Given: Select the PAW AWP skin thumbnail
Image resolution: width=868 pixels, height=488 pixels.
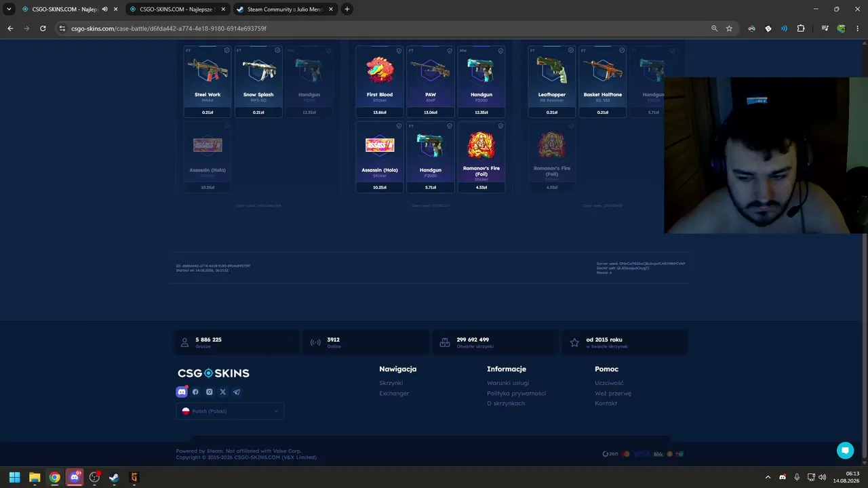Looking at the screenshot, I should click(x=431, y=68).
